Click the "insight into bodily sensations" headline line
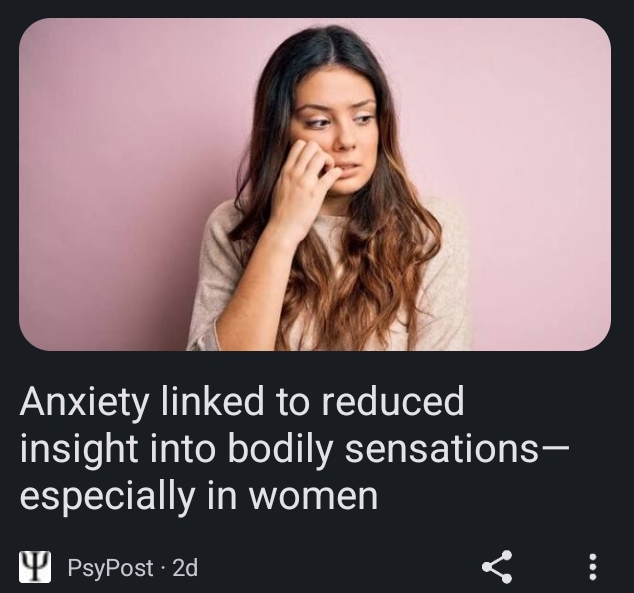 pyautogui.click(x=294, y=449)
